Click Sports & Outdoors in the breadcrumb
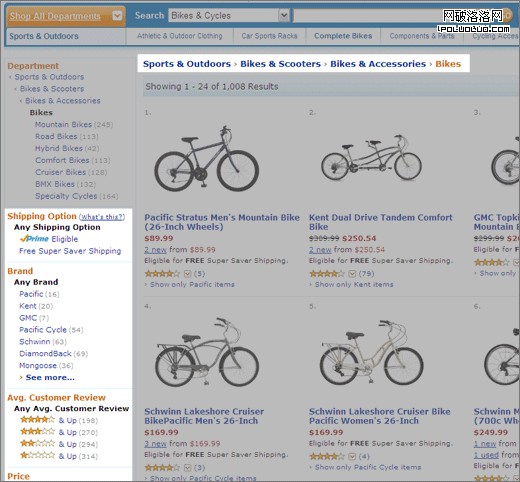Viewport: 520px width, 482px height. [x=187, y=64]
